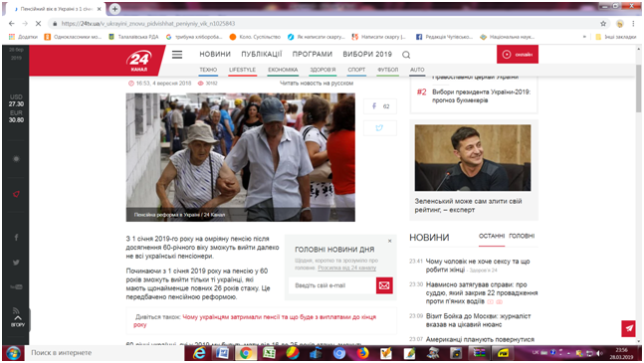644x363 pixels.
Task: Click the browser address bar URL
Action: tap(148, 24)
